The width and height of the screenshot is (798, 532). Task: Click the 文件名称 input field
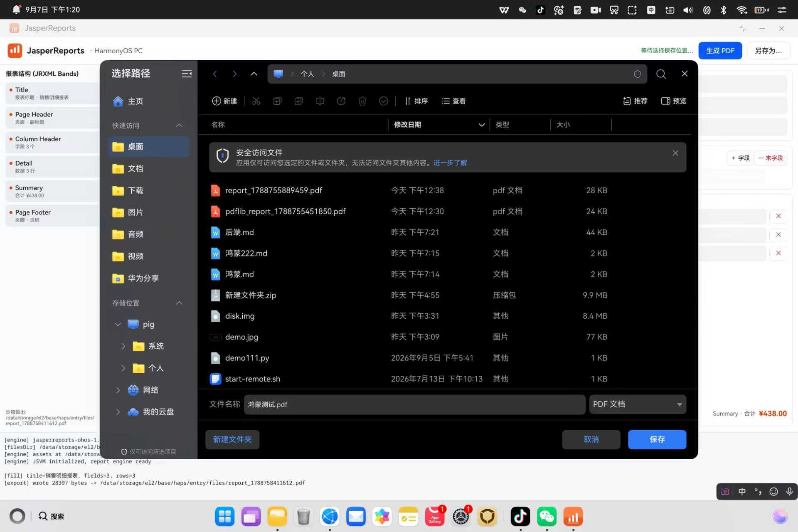click(414, 404)
